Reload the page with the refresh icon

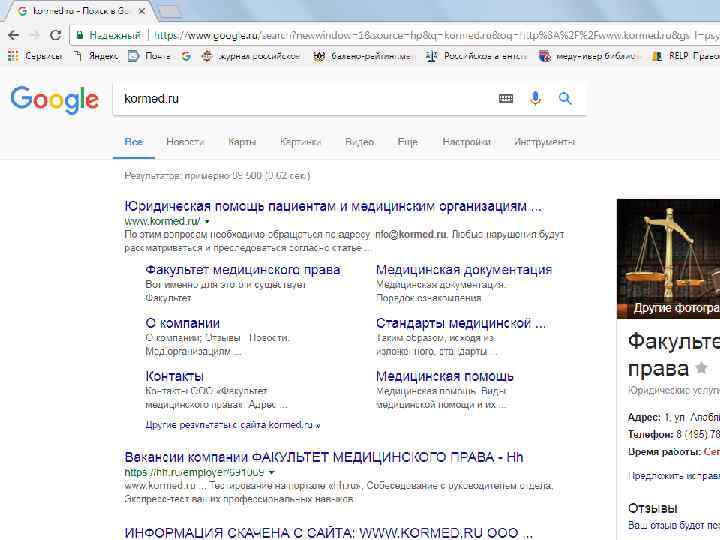[x=56, y=35]
